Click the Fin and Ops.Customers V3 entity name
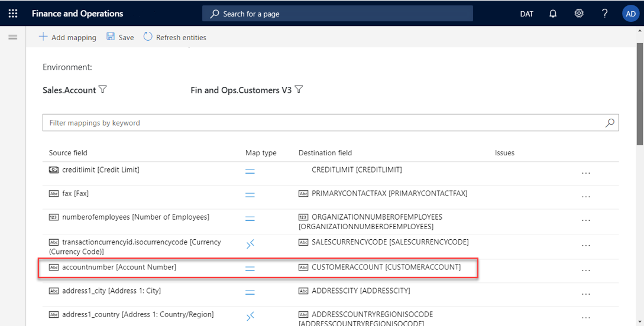The image size is (644, 326). point(241,90)
